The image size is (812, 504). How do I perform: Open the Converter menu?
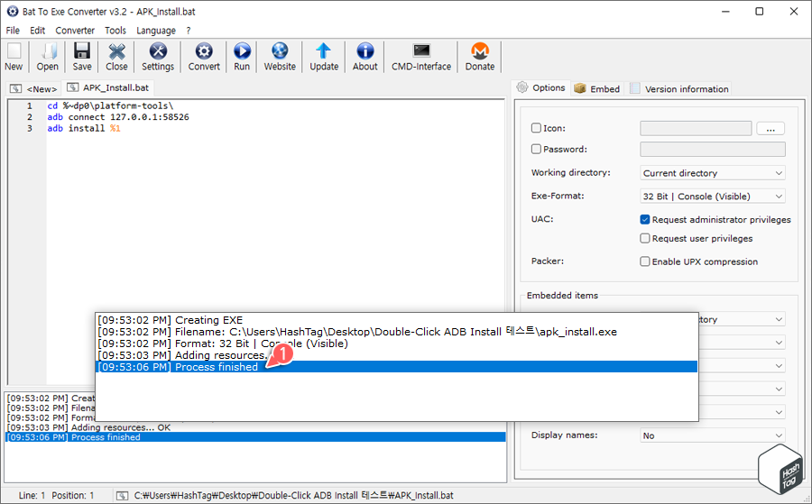75,31
